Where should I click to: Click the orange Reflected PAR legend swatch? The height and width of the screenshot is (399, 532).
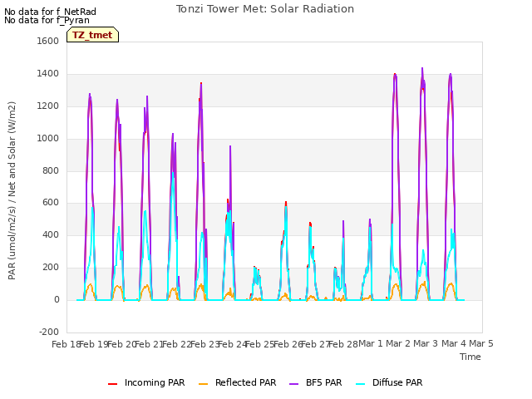(203, 384)
